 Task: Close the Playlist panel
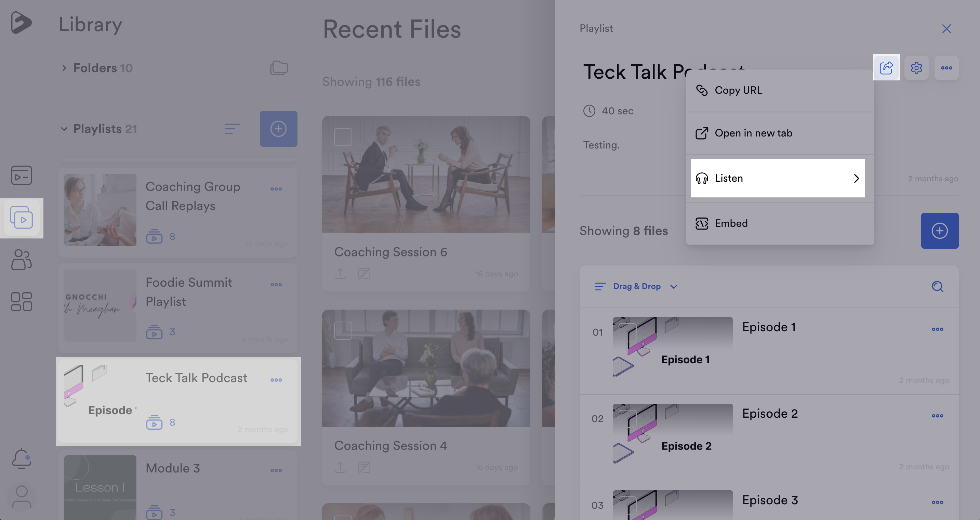point(946,28)
